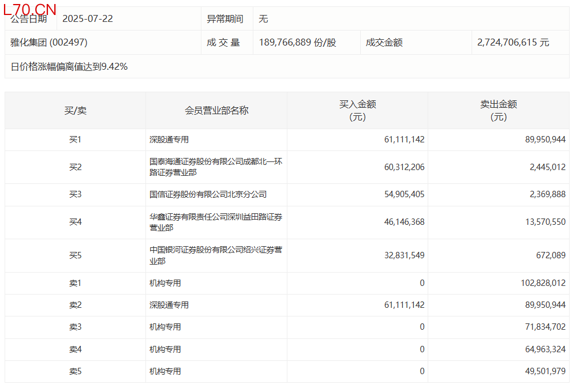The height and width of the screenshot is (392, 576).
Task: Click the L70.CN watermark logo
Action: click(30, 9)
